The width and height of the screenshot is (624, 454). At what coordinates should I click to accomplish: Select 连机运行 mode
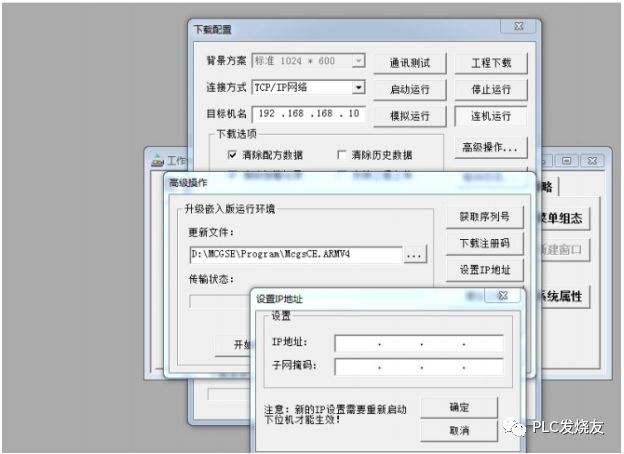coord(491,116)
